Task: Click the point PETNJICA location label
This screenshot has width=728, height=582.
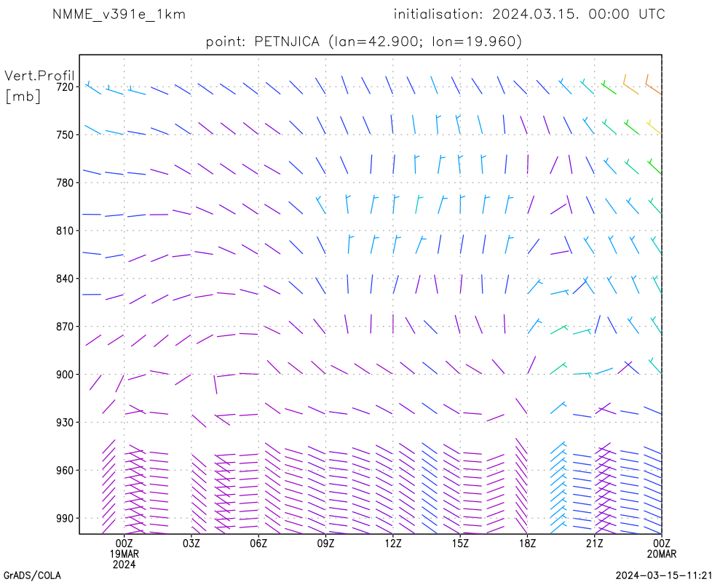Action: coord(364,41)
